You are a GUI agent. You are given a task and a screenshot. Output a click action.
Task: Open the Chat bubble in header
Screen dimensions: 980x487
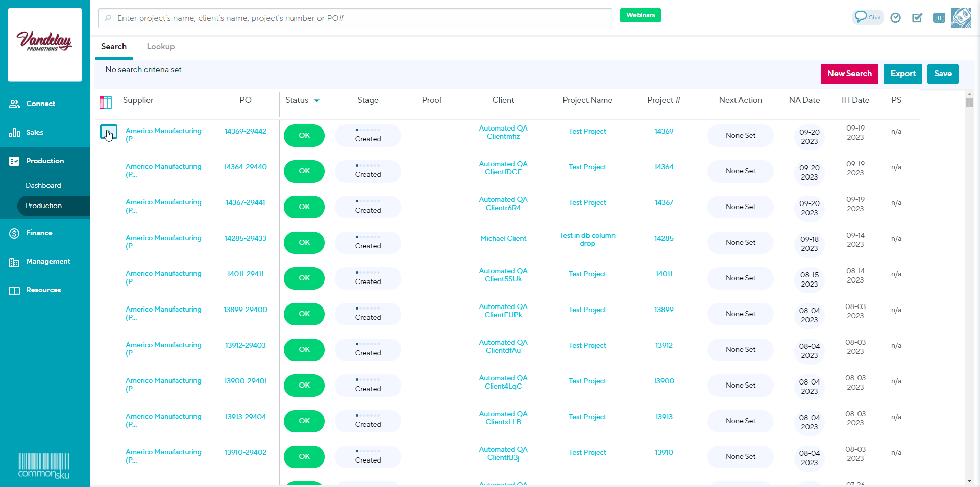[867, 17]
